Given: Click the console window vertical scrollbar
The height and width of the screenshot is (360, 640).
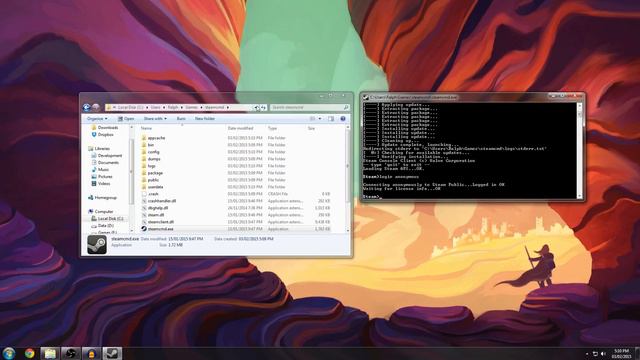Looking at the screenshot, I should pos(580,150).
